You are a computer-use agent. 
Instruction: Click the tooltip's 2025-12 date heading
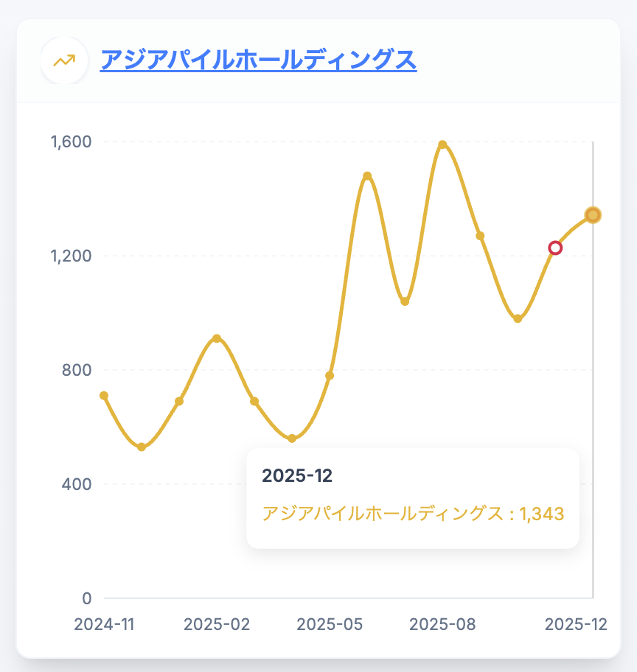(x=298, y=476)
